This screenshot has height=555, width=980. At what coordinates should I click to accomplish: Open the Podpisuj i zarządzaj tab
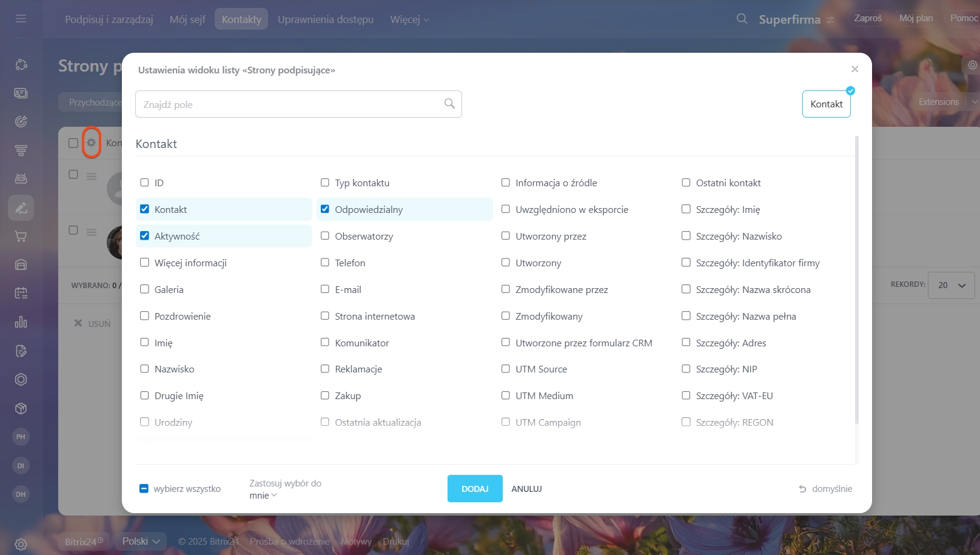109,19
